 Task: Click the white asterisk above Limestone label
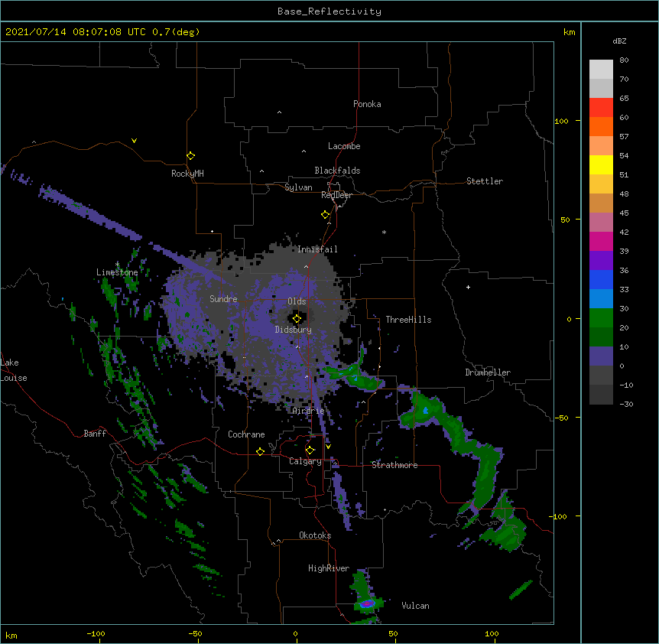(117, 264)
